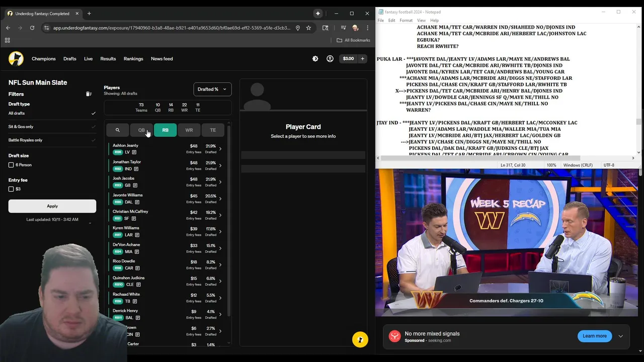644x362 pixels.
Task: Open news icon beside Josh Jacobs GB
Action: tap(135, 186)
